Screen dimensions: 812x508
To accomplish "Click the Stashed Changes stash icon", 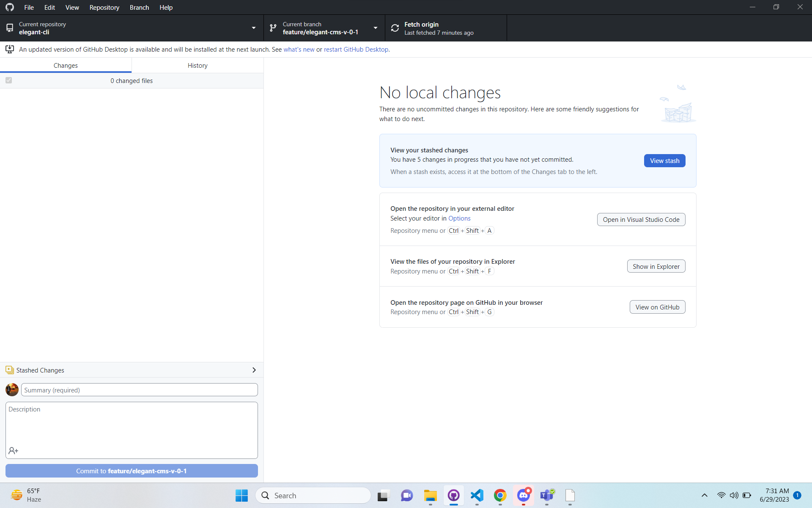I will pyautogui.click(x=9, y=370).
